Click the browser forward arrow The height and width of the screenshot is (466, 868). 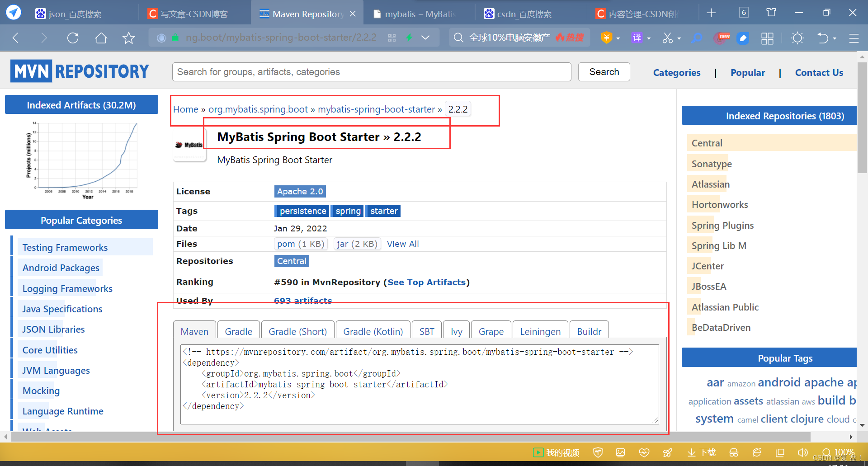point(43,38)
